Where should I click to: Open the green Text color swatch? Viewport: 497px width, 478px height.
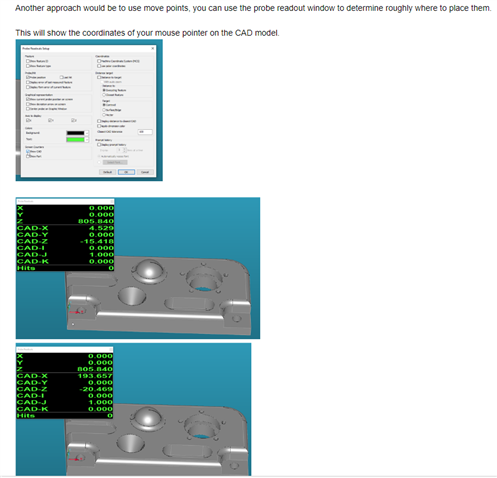(x=75, y=140)
